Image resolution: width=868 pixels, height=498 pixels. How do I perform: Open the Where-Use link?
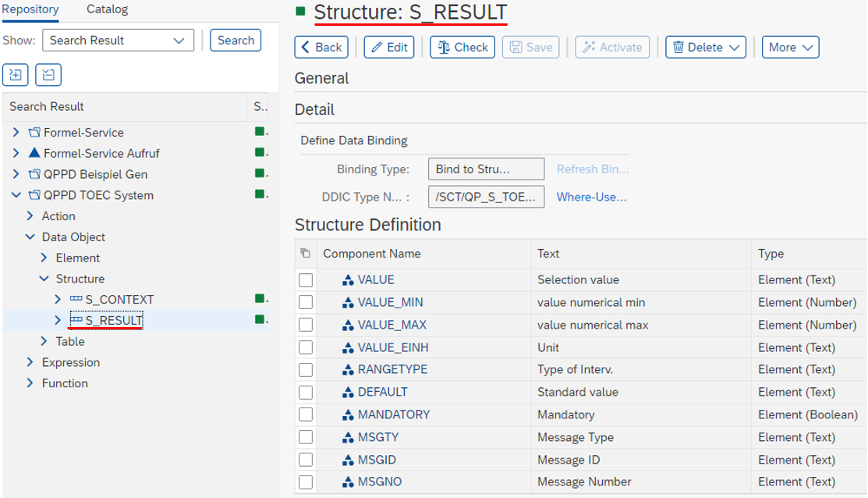[590, 197]
